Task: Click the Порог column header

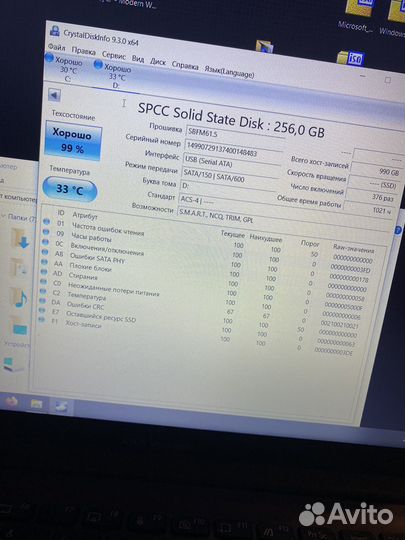Action: 310,243
